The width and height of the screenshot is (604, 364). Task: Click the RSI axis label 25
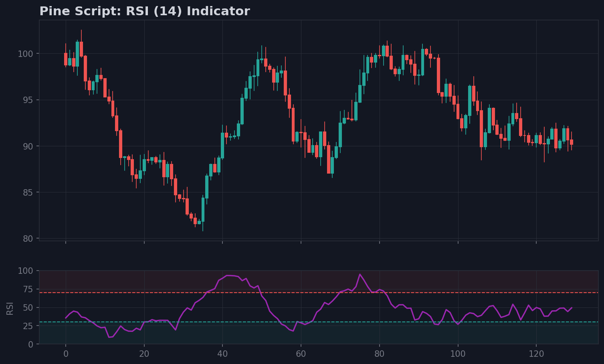(x=28, y=326)
